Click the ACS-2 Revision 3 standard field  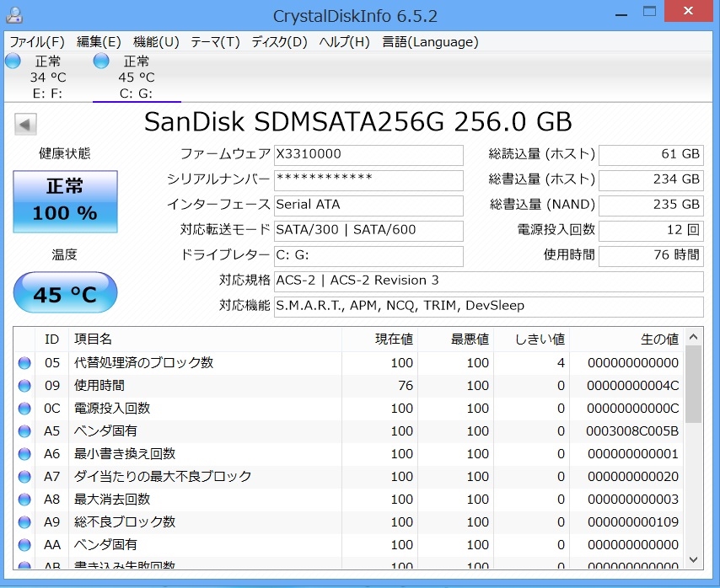click(489, 281)
